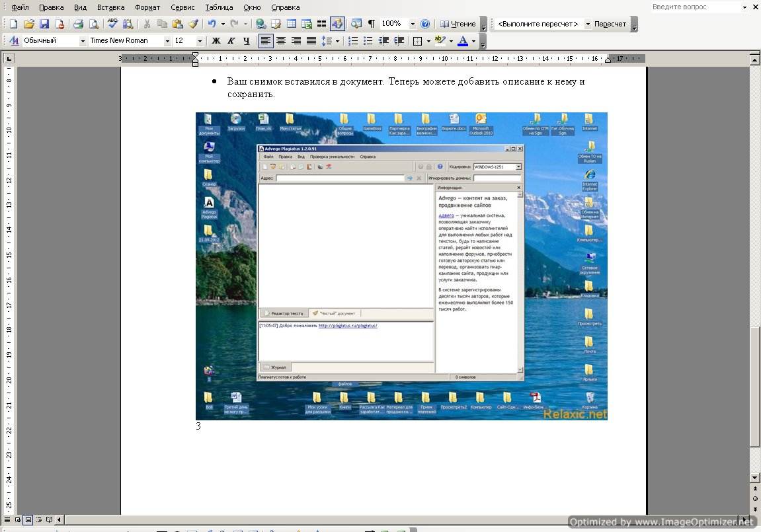Open the Вставка menu
The height and width of the screenshot is (532, 761).
110,7
